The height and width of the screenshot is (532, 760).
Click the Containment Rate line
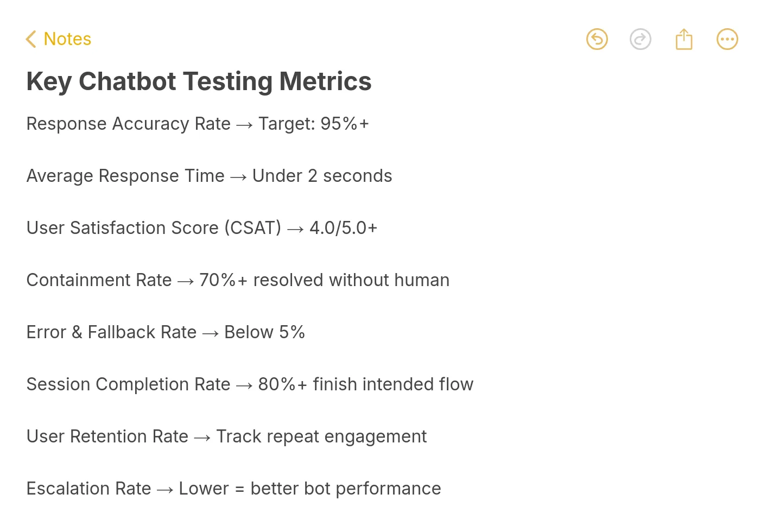[238, 280]
